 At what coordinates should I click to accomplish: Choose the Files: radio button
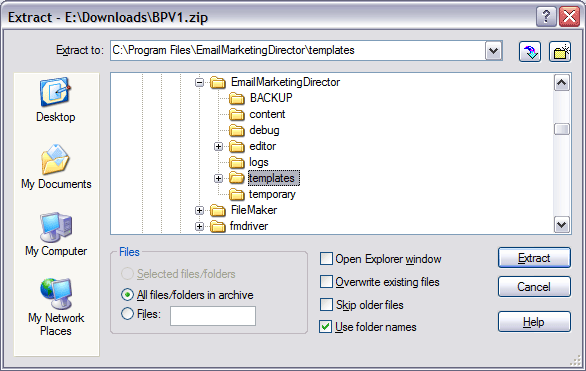[127, 313]
